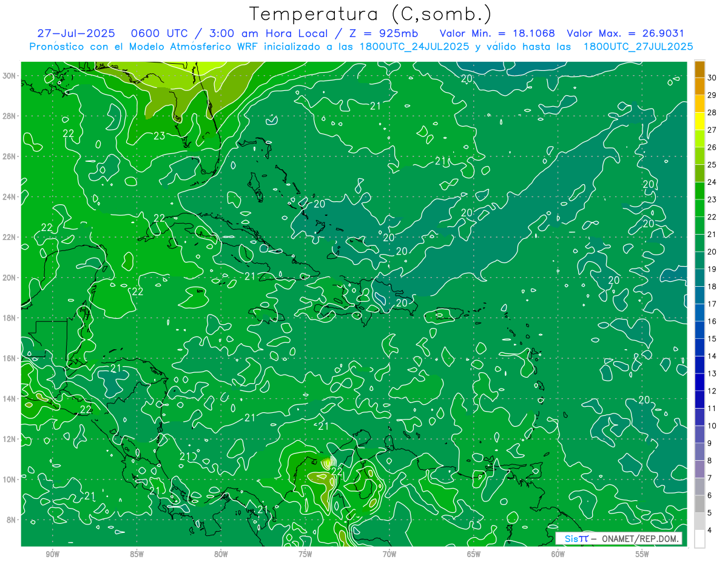Click the legend value 25

712,164
